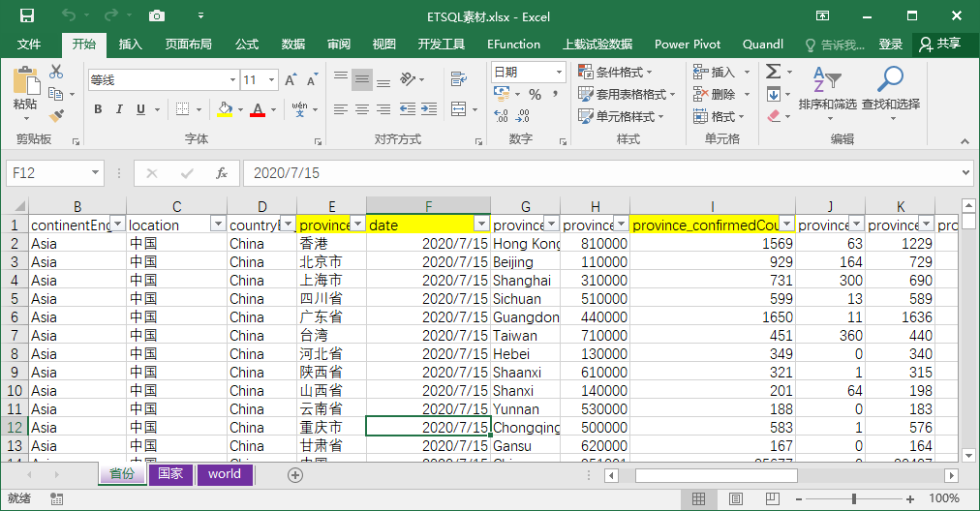Click the 共享 share button
This screenshot has width=980, height=511.
pyautogui.click(x=940, y=45)
